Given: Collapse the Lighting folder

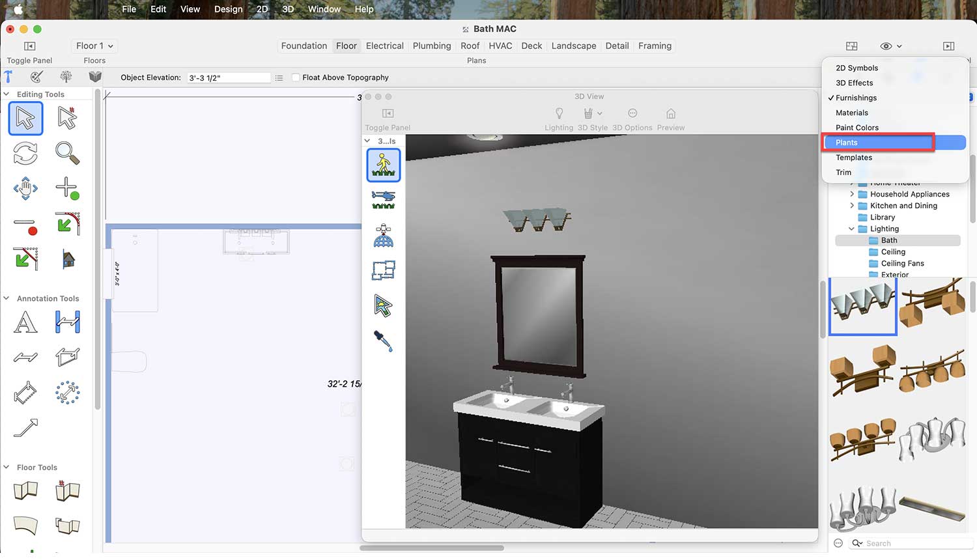Looking at the screenshot, I should click(x=851, y=229).
